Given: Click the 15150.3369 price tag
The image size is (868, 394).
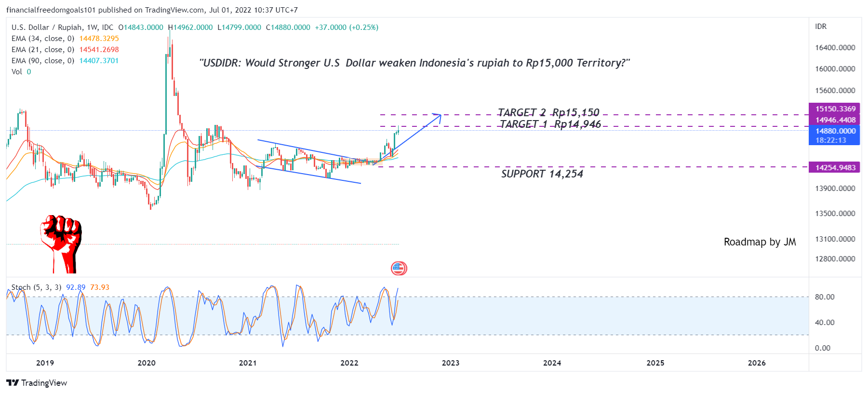Looking at the screenshot, I should click(x=835, y=109).
